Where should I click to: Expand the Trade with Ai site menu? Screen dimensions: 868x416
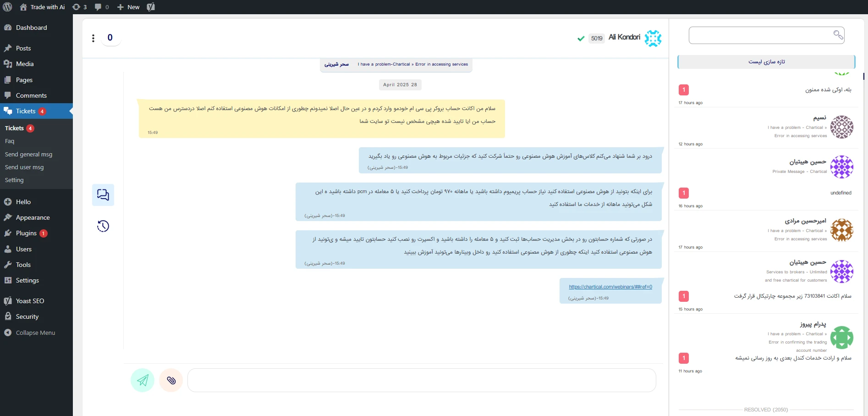[x=43, y=7]
